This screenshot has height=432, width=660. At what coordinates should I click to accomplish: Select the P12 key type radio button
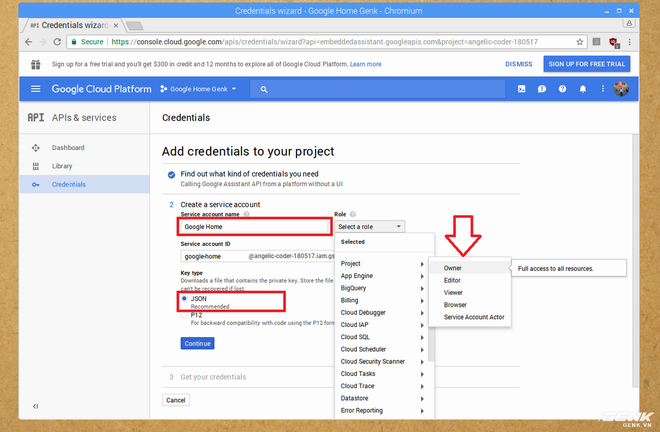184,315
